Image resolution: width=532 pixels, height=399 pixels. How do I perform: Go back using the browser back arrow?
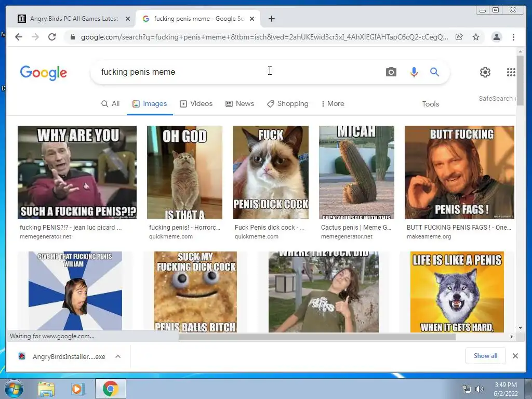19,37
